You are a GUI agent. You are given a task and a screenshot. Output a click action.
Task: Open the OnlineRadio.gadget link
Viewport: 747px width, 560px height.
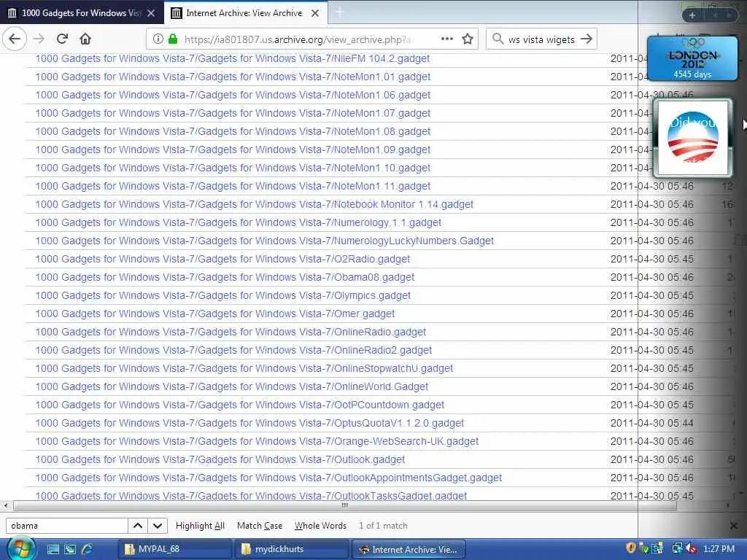click(231, 332)
